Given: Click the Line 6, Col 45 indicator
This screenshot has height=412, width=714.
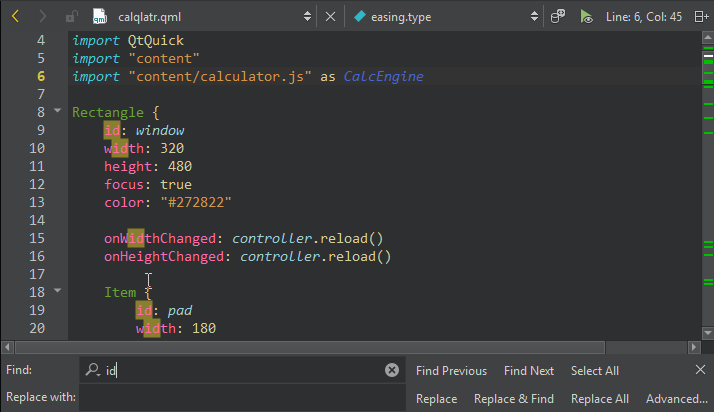Looking at the screenshot, I should [x=644, y=17].
